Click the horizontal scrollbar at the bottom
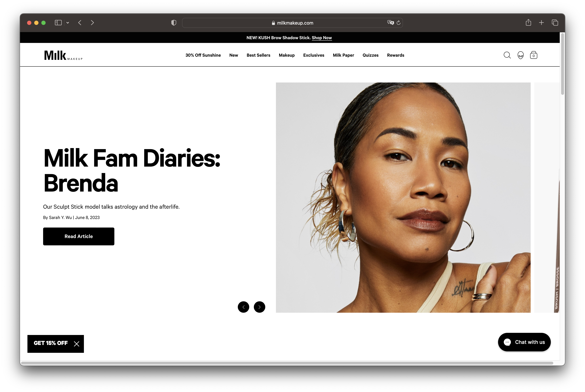Image resolution: width=585 pixels, height=392 pixels. (287, 363)
